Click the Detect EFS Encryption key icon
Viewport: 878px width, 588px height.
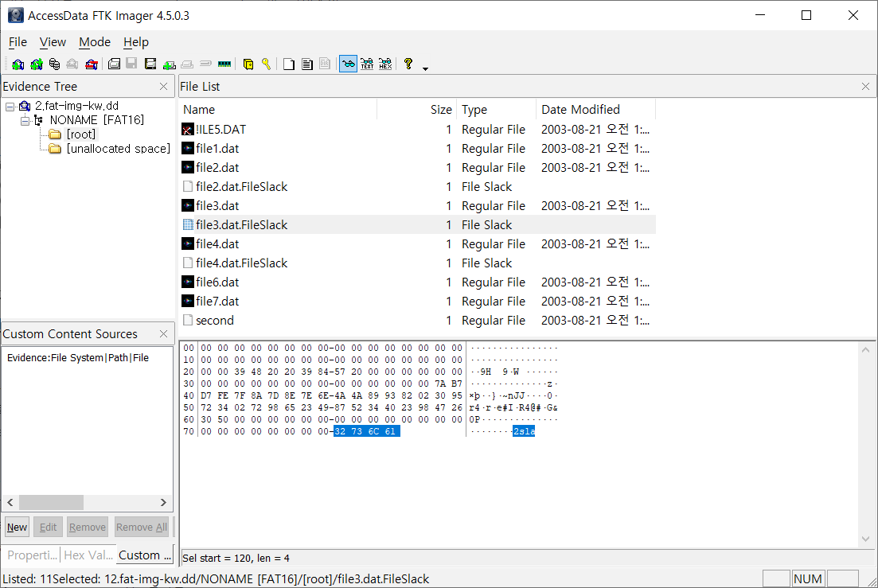(266, 64)
